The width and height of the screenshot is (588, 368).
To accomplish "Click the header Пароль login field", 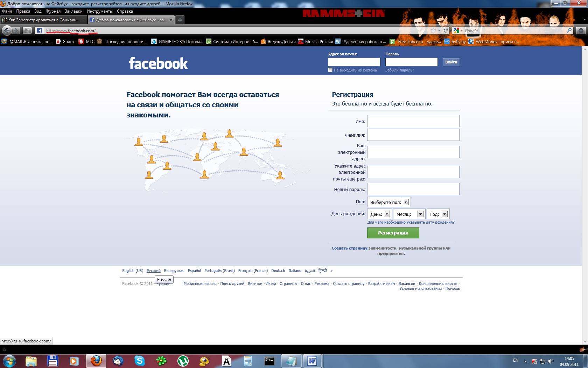I will click(x=412, y=62).
